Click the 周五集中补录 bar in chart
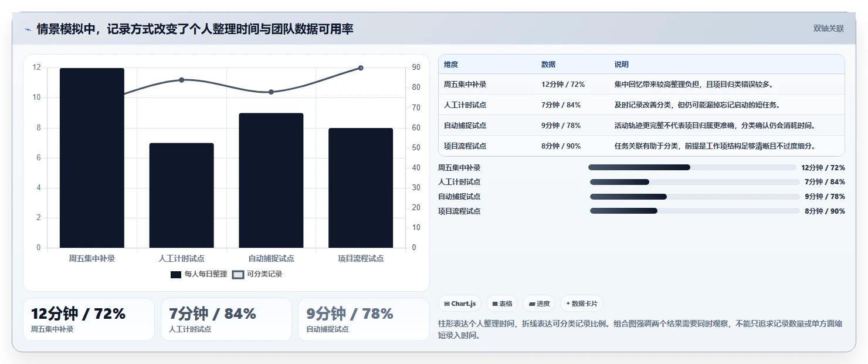 (x=92, y=158)
